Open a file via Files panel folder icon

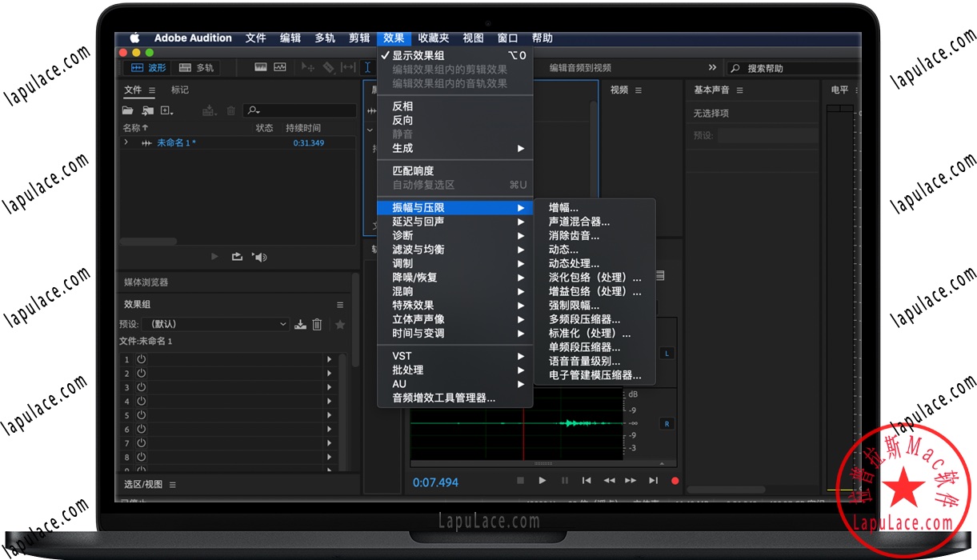pyautogui.click(x=129, y=110)
